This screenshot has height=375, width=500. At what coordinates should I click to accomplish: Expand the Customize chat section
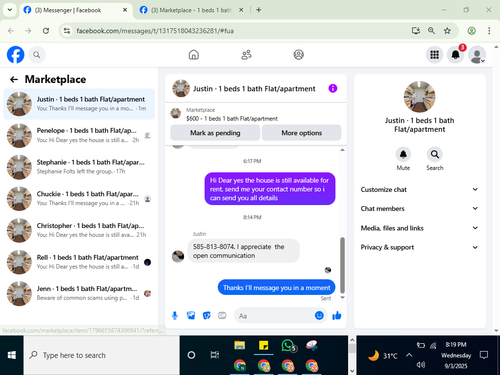(x=419, y=189)
